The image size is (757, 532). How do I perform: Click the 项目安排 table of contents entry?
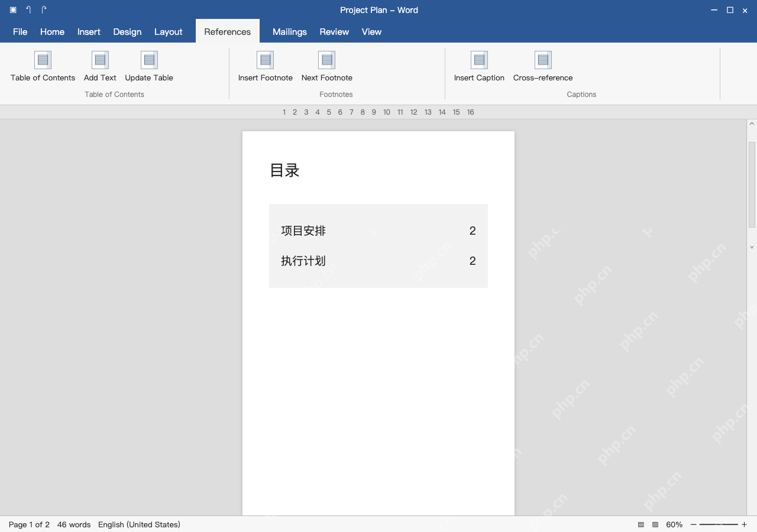pos(303,231)
